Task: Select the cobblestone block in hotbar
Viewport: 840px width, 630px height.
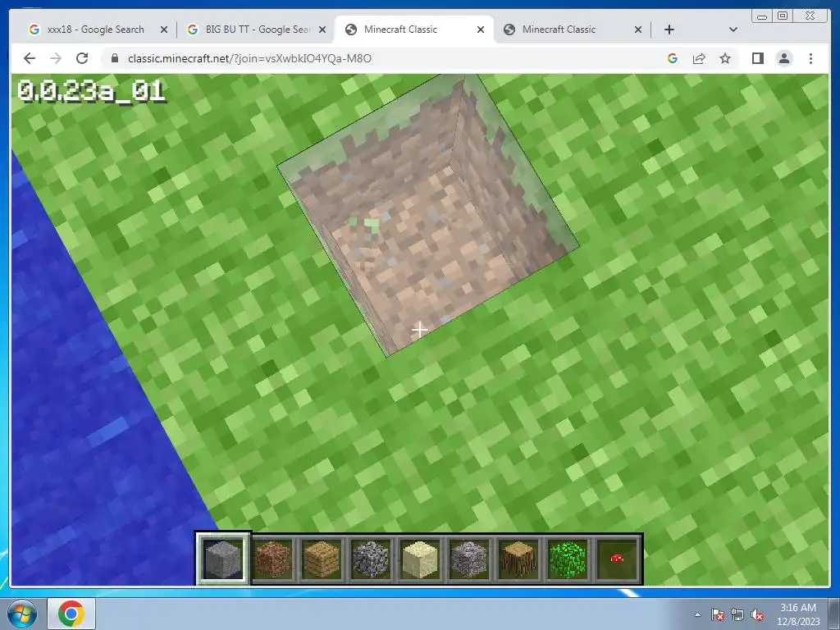Action: click(x=371, y=559)
